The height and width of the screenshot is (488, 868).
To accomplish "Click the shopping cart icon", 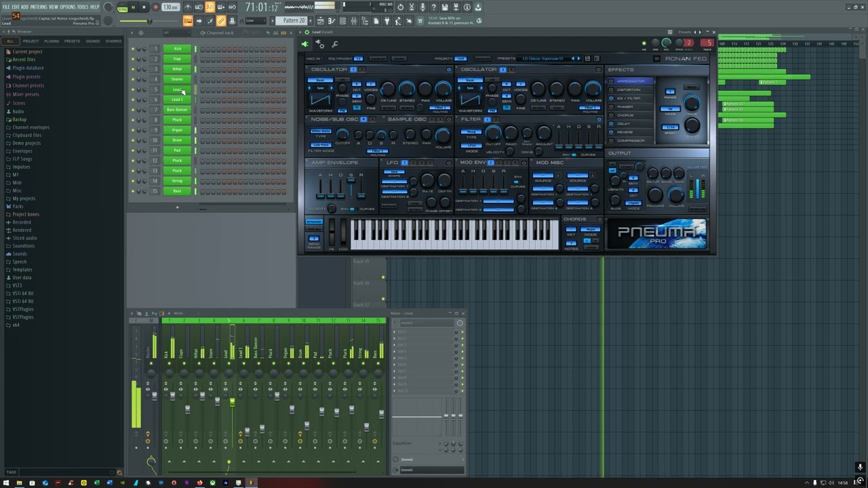I will pyautogui.click(x=420, y=20).
